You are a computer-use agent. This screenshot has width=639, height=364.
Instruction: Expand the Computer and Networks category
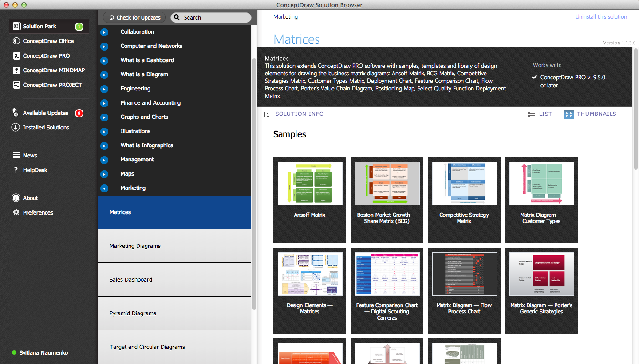tap(104, 47)
